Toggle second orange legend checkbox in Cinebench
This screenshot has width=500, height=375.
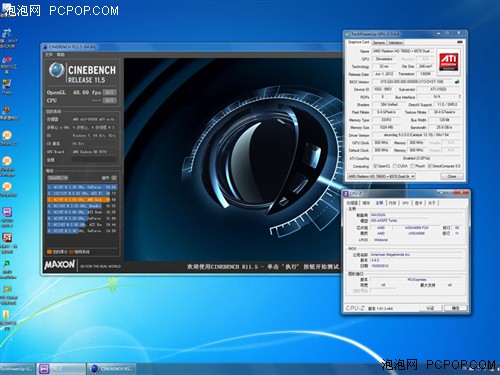[x=71, y=252]
